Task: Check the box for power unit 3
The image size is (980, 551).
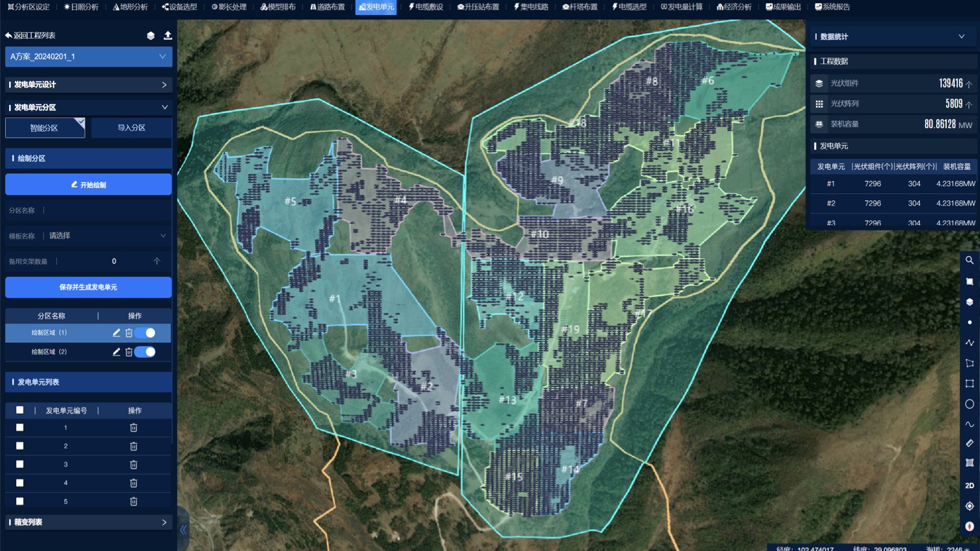Action: (x=20, y=464)
